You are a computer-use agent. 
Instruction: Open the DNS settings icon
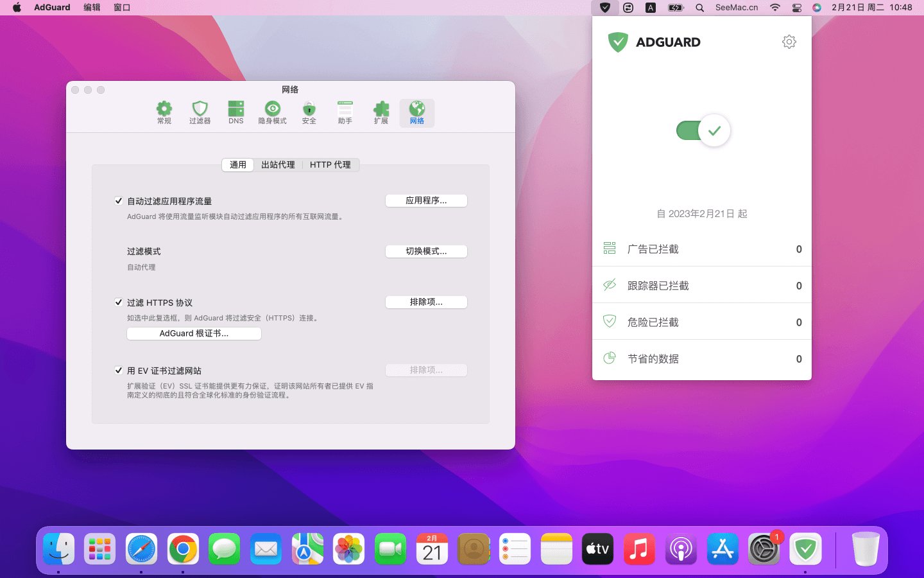coord(235,112)
